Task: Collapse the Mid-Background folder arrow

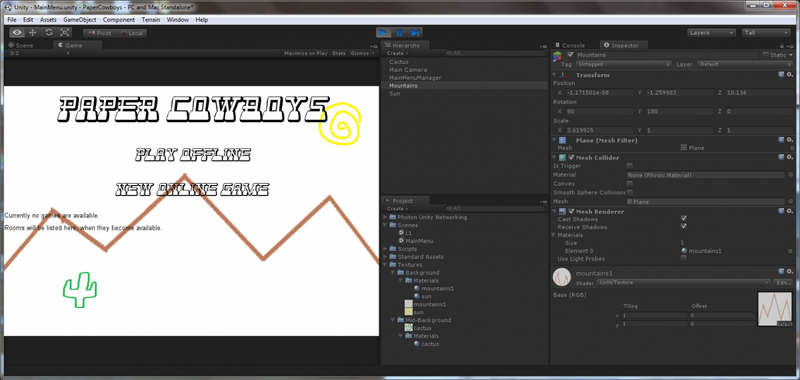Action: coord(393,320)
